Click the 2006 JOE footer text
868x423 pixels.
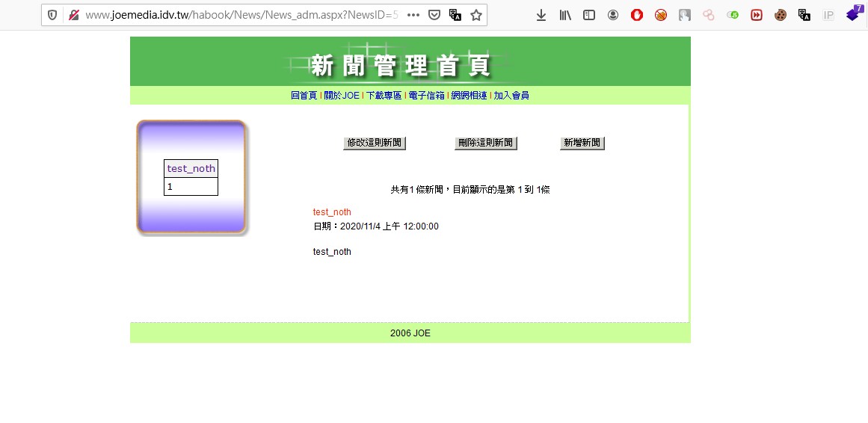point(410,333)
